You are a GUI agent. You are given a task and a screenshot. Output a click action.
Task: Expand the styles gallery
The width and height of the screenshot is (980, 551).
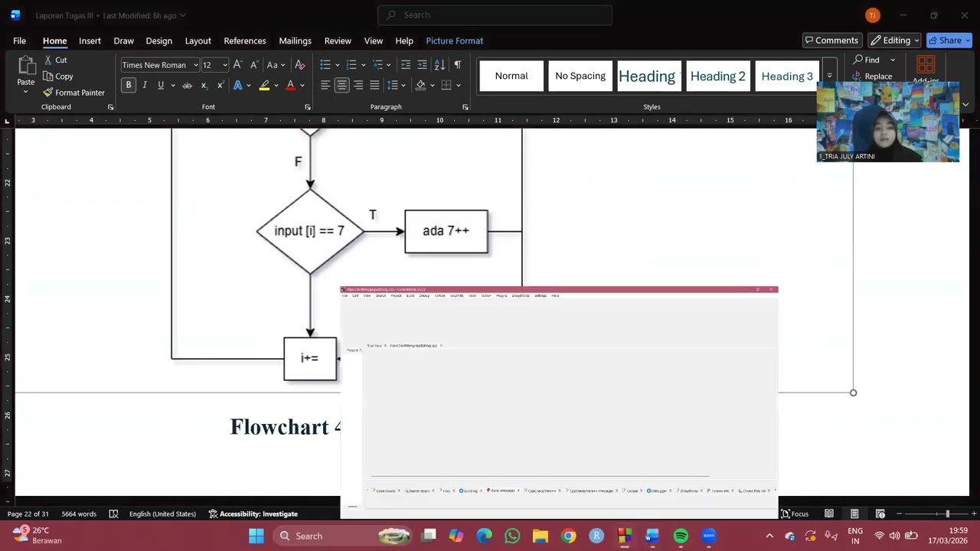coord(829,76)
